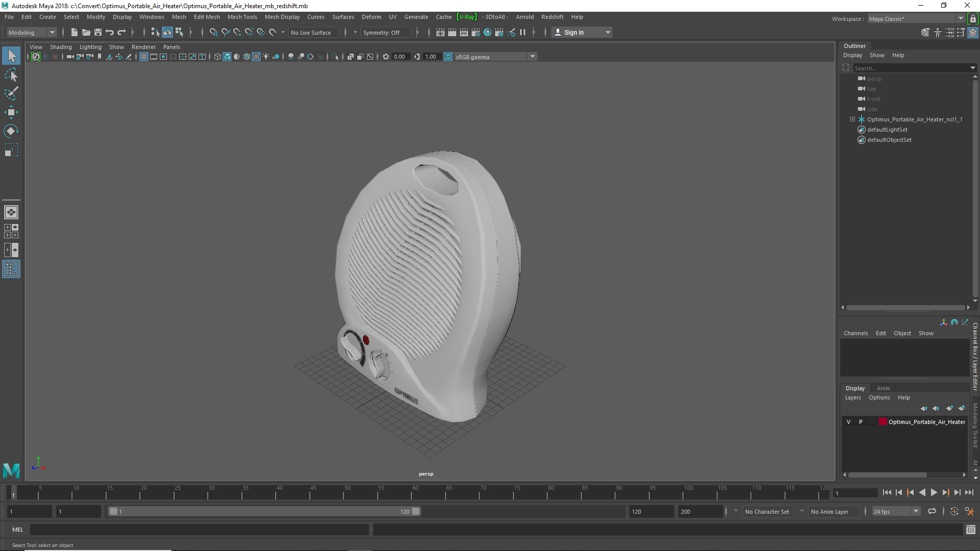Click the time range slider bar
Screen dimensions: 980x551
coord(264,511)
